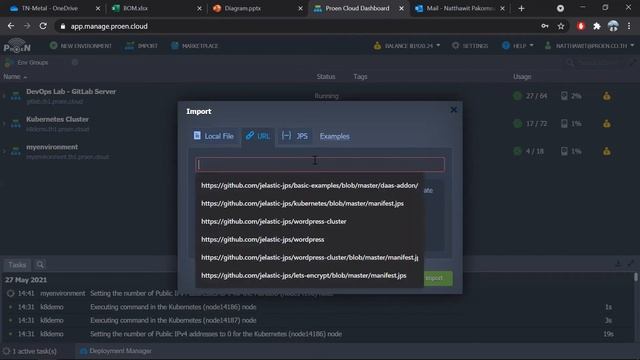
Task: Open the user account dropdown
Action: tap(589, 46)
